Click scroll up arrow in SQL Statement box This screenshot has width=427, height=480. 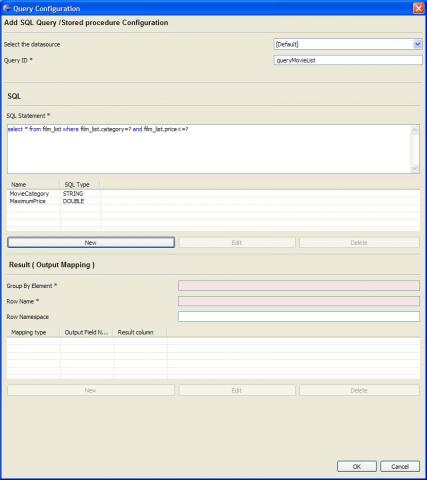click(x=415, y=130)
